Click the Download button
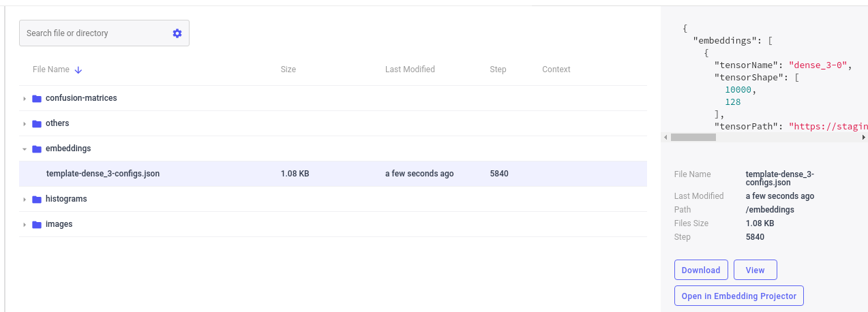The height and width of the screenshot is (312, 868). pos(701,270)
